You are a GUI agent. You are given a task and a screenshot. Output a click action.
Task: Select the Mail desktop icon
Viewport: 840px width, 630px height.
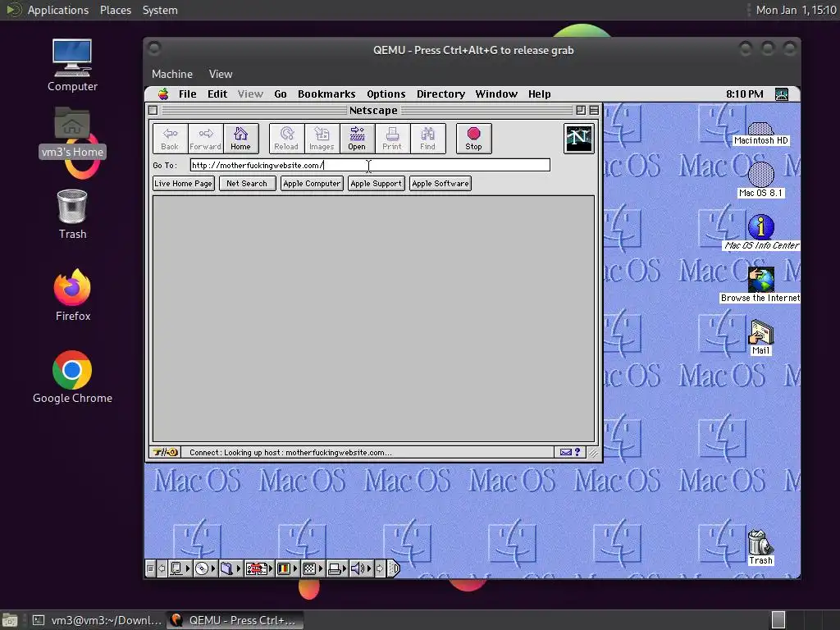pyautogui.click(x=760, y=337)
